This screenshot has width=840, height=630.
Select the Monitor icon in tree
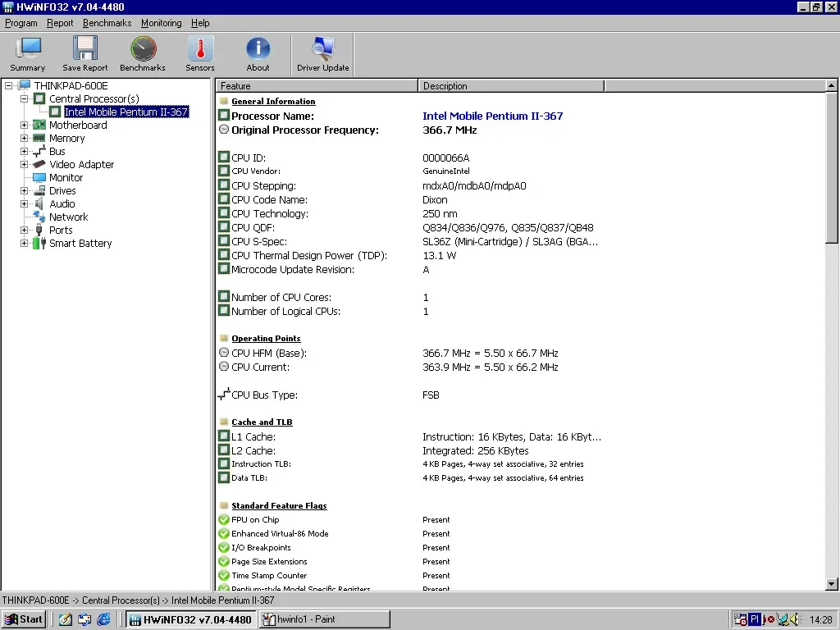pyautogui.click(x=39, y=177)
